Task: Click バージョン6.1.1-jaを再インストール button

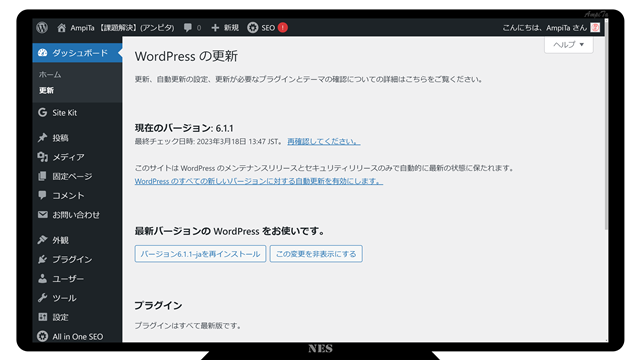Action: [200, 253]
